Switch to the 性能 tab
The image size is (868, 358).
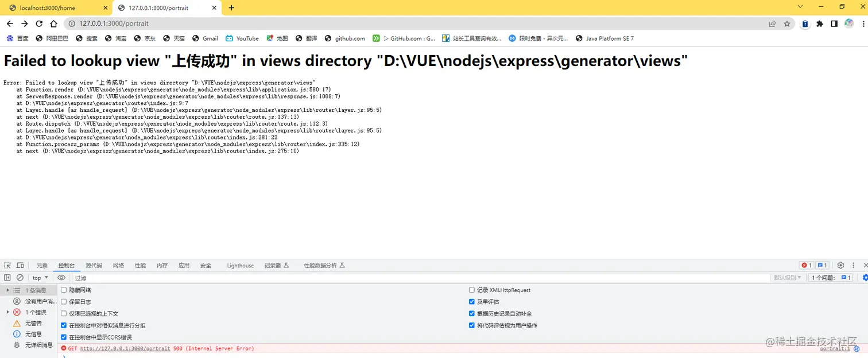[140, 266]
